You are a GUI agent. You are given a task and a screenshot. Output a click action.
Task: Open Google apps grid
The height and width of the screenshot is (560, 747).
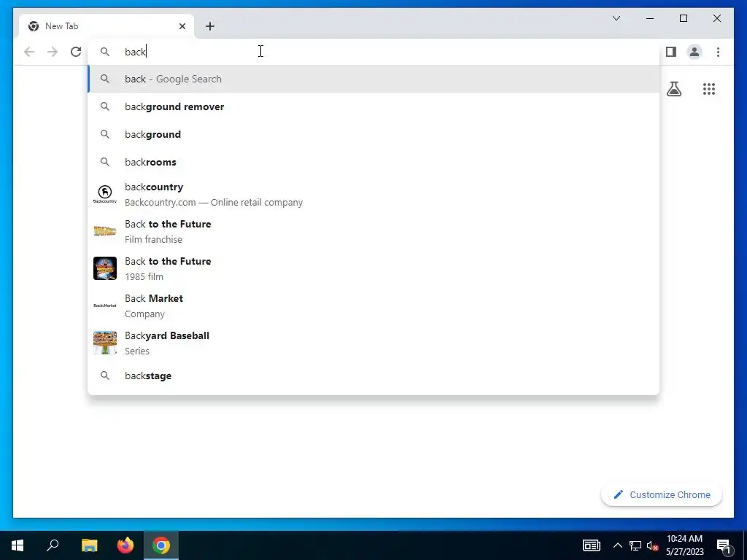coord(709,89)
